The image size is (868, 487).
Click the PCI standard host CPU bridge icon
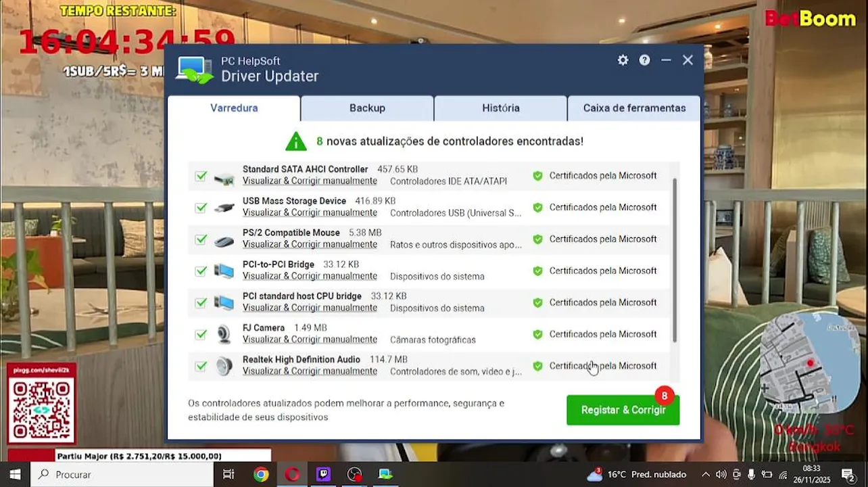click(x=224, y=303)
